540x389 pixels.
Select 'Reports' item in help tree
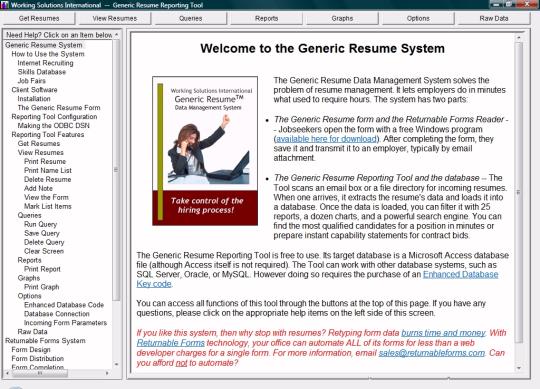[29, 260]
